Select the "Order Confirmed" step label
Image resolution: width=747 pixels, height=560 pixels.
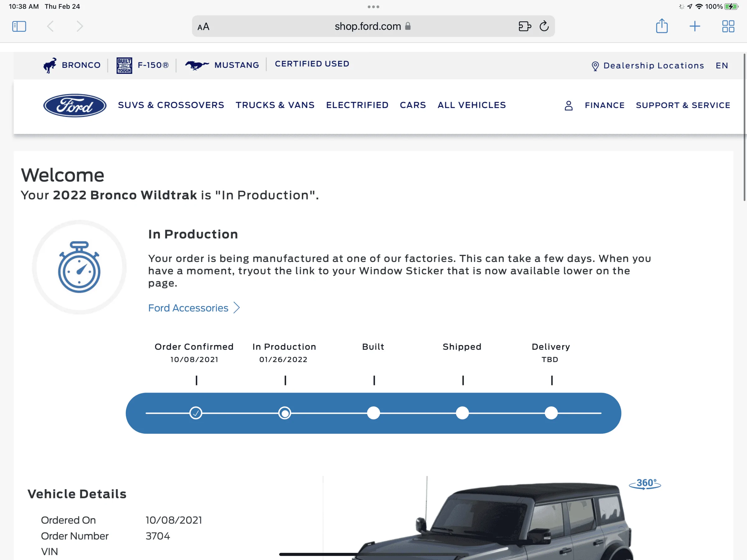194,347
